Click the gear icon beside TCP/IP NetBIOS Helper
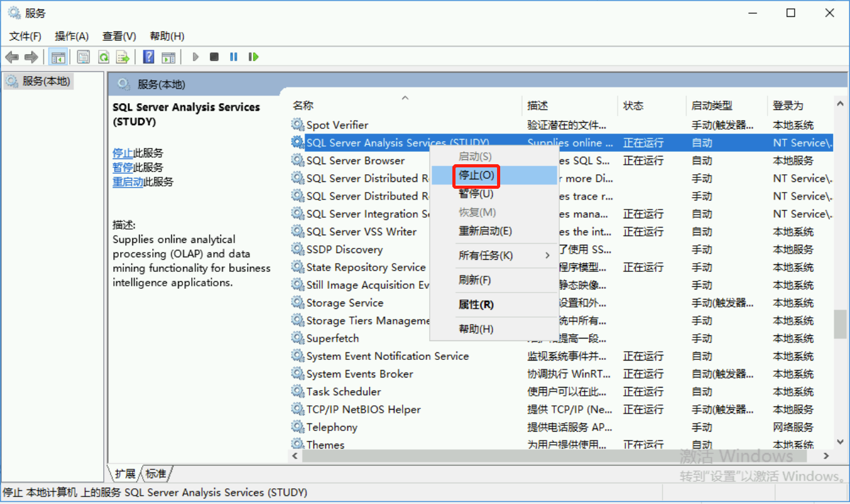Image resolution: width=850 pixels, height=504 pixels. coord(298,409)
